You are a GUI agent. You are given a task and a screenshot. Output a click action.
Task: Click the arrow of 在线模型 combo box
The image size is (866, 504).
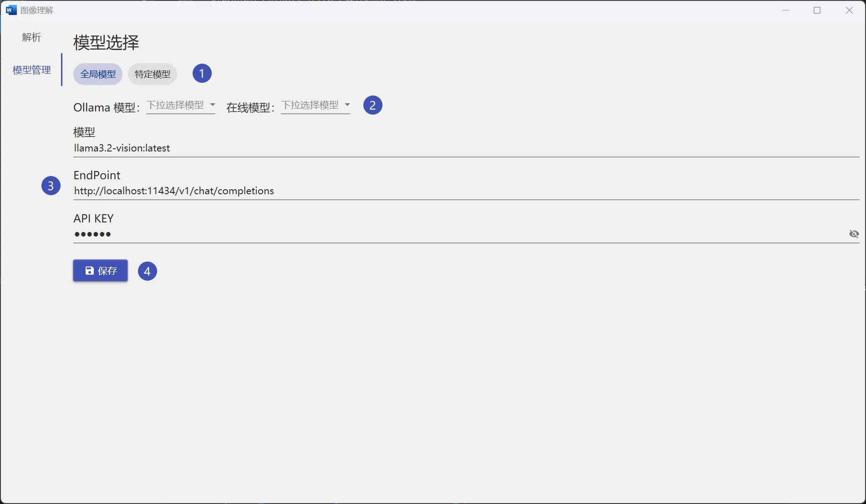click(x=347, y=105)
